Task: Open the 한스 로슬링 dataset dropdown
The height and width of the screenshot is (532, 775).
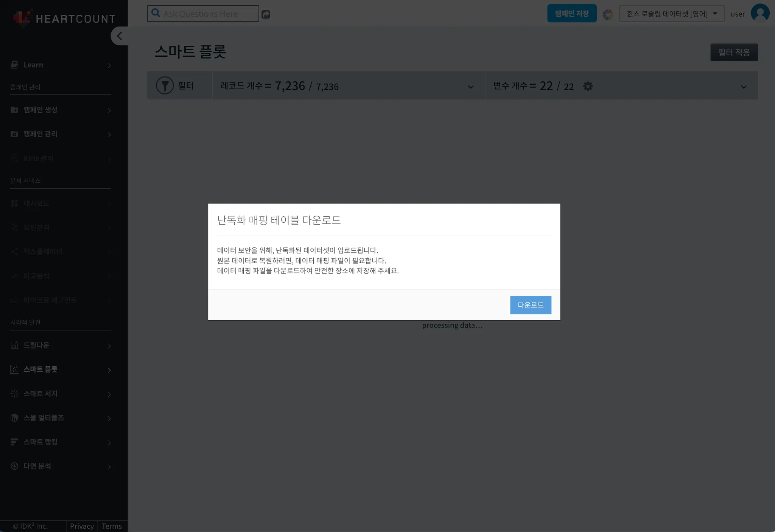Action: point(671,14)
